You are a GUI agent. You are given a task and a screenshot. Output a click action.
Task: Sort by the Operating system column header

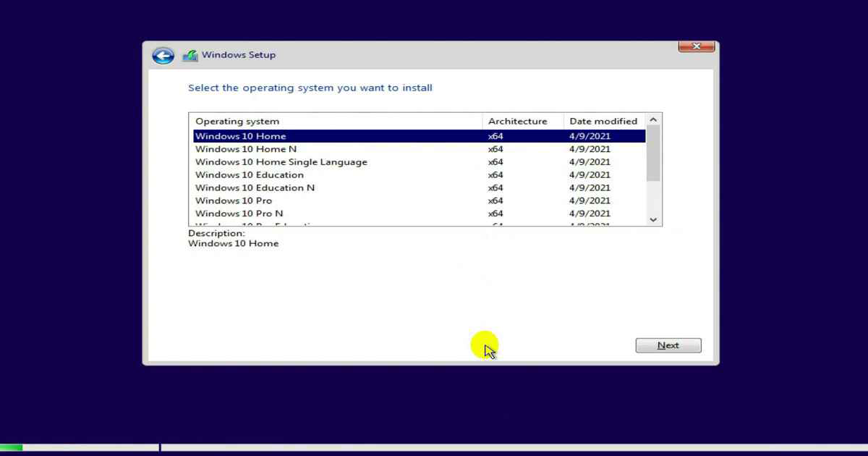coord(336,121)
